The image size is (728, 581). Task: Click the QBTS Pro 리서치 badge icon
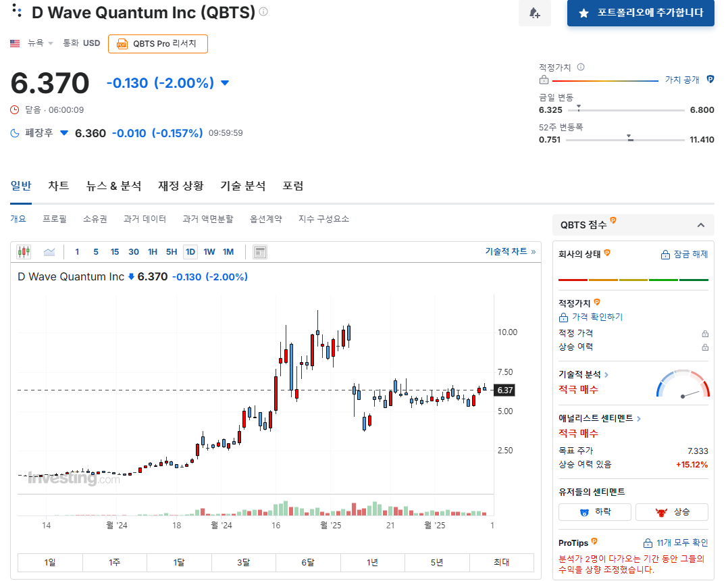click(x=122, y=43)
